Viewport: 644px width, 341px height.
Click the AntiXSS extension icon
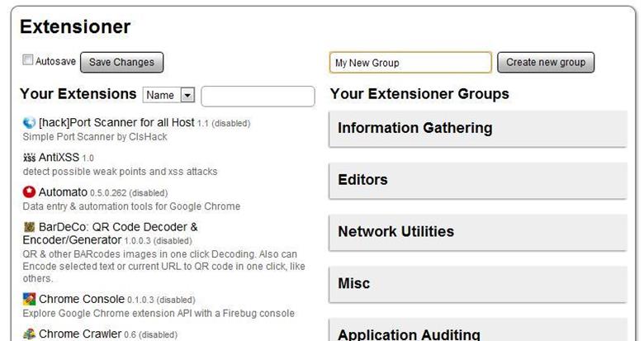pyautogui.click(x=30, y=158)
